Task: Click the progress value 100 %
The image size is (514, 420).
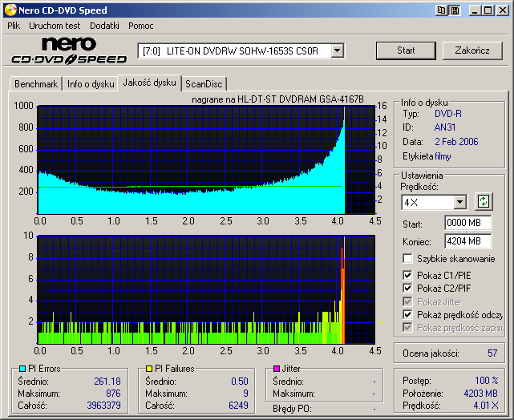Action: [x=487, y=381]
